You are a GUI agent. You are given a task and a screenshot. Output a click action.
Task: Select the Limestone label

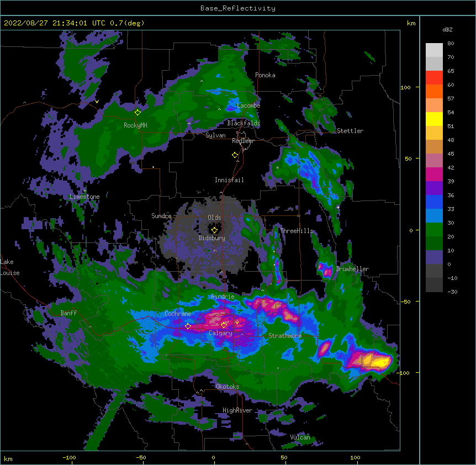click(84, 197)
